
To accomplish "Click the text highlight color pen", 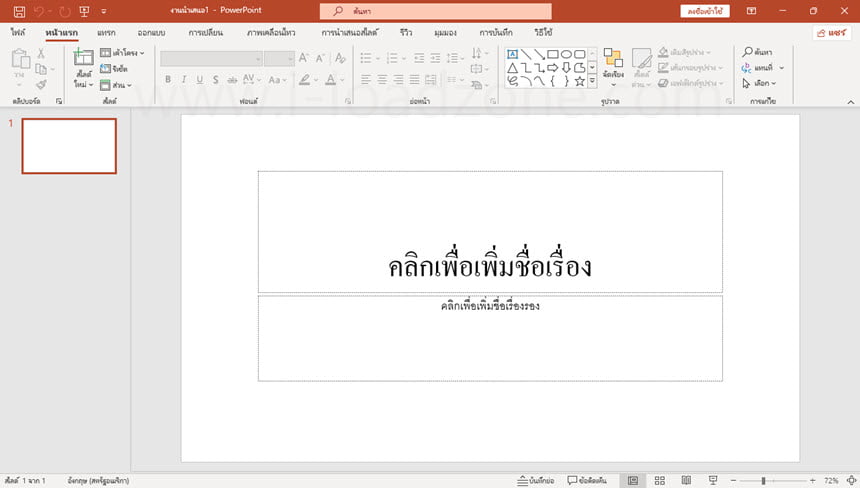I will [304, 79].
